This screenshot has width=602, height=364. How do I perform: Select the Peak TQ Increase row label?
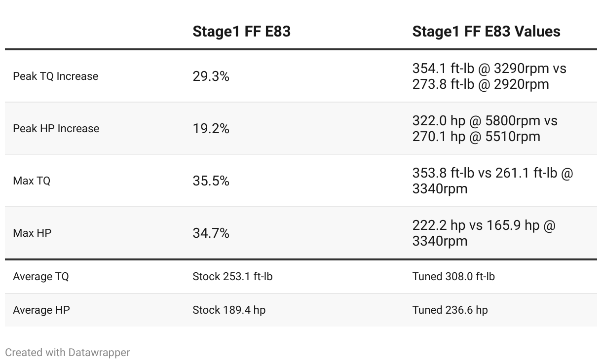tap(55, 76)
